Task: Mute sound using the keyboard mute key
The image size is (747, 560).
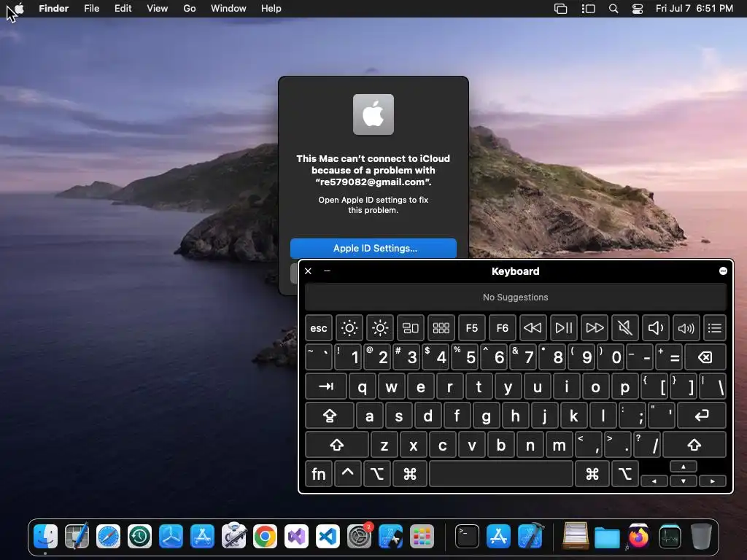Action: 625,328
